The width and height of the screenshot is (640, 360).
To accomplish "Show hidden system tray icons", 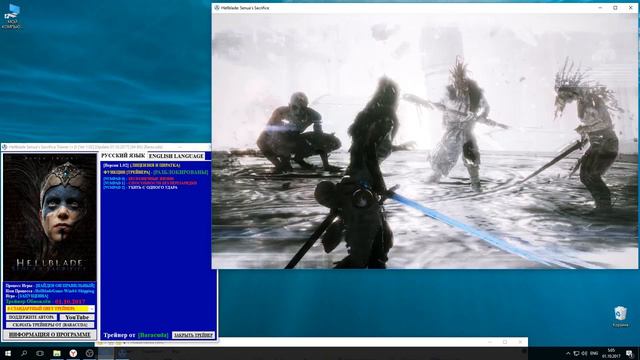I will [x=568, y=353].
